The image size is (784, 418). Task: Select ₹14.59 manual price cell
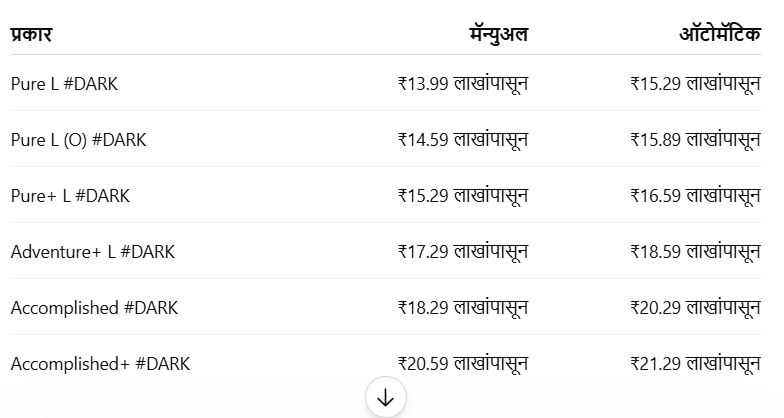[463, 140]
